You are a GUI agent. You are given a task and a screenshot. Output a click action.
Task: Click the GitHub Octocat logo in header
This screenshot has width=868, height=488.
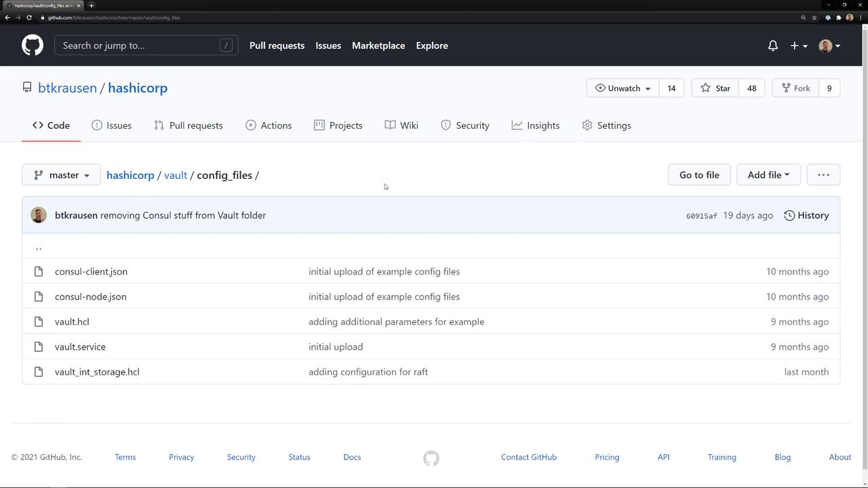tap(32, 45)
